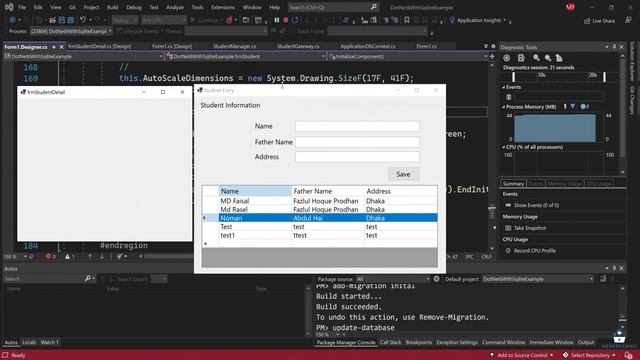Click the Diagnostic timeline left selection handle
The image size is (640, 360).
click(513, 77)
